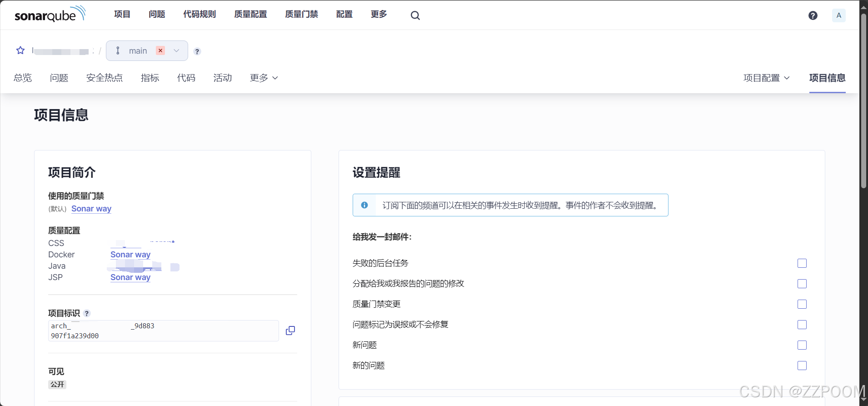The width and height of the screenshot is (868, 406).
Task: Star the project as favorite
Action: coord(20,50)
